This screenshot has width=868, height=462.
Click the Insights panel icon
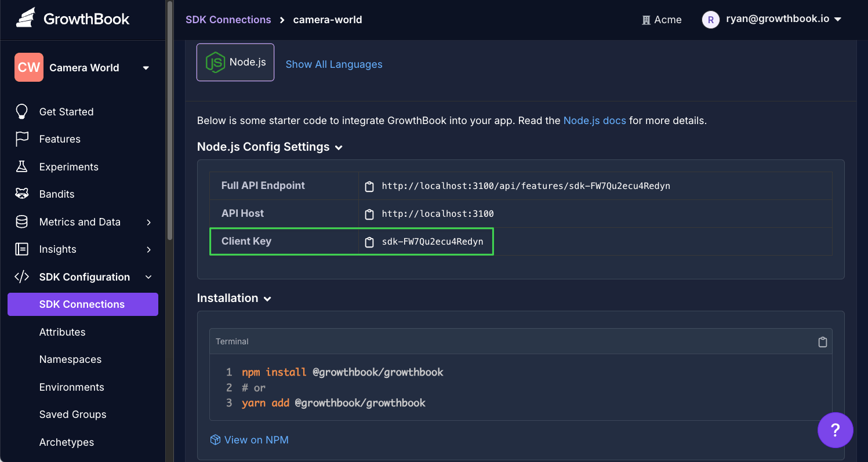(x=21, y=249)
